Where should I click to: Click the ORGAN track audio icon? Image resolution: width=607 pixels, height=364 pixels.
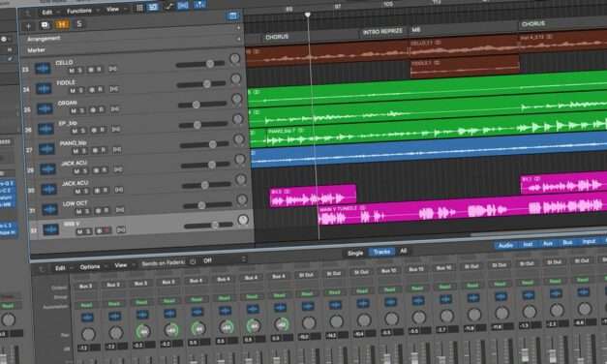pos(45,108)
